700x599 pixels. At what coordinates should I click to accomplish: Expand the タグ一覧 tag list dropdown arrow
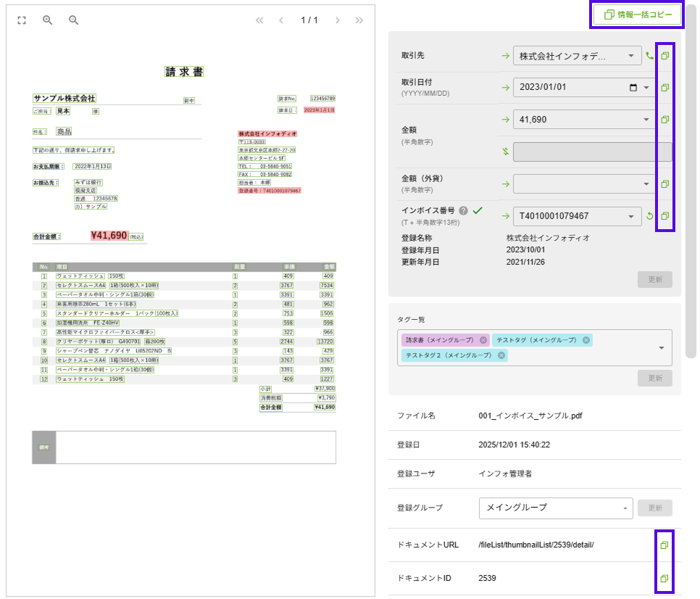(662, 348)
